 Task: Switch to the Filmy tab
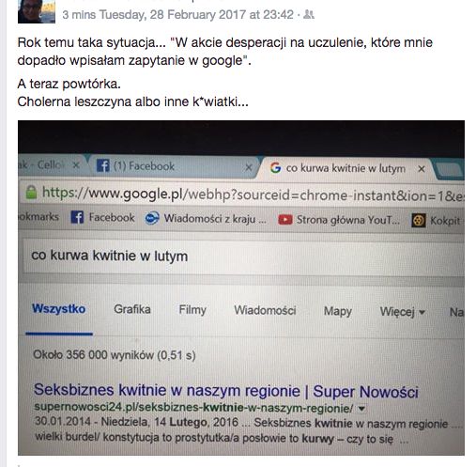coord(192,310)
